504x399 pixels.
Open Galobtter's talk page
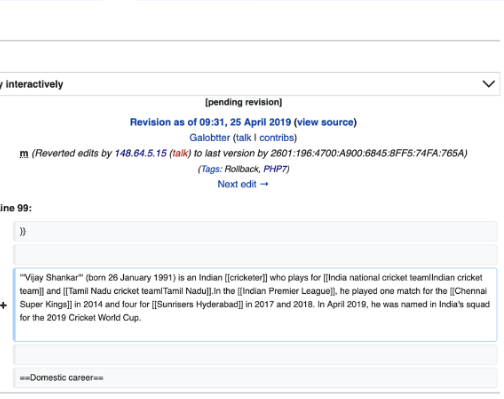[x=244, y=138]
